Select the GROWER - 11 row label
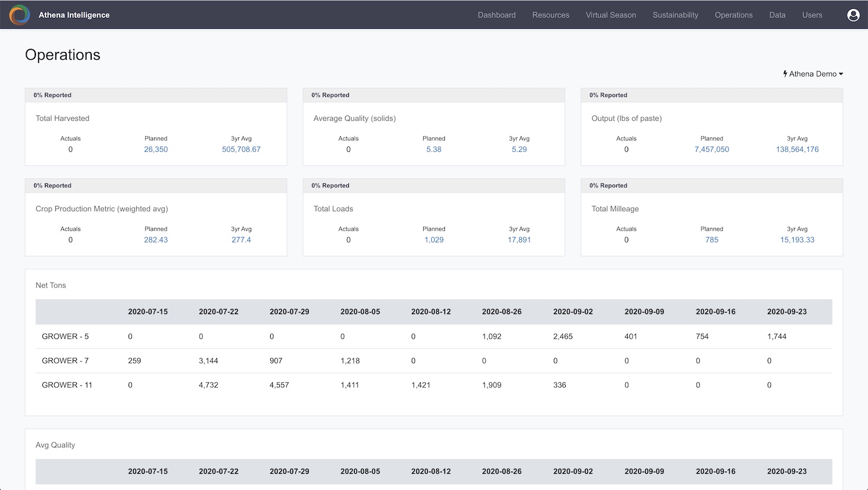The width and height of the screenshot is (868, 490). pos(67,385)
